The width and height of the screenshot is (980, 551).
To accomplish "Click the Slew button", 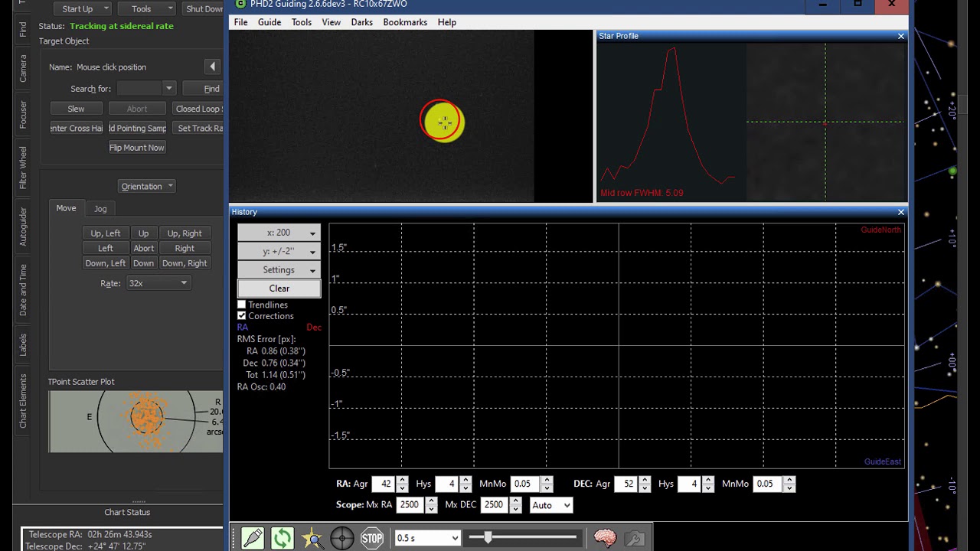I will pyautogui.click(x=76, y=109).
